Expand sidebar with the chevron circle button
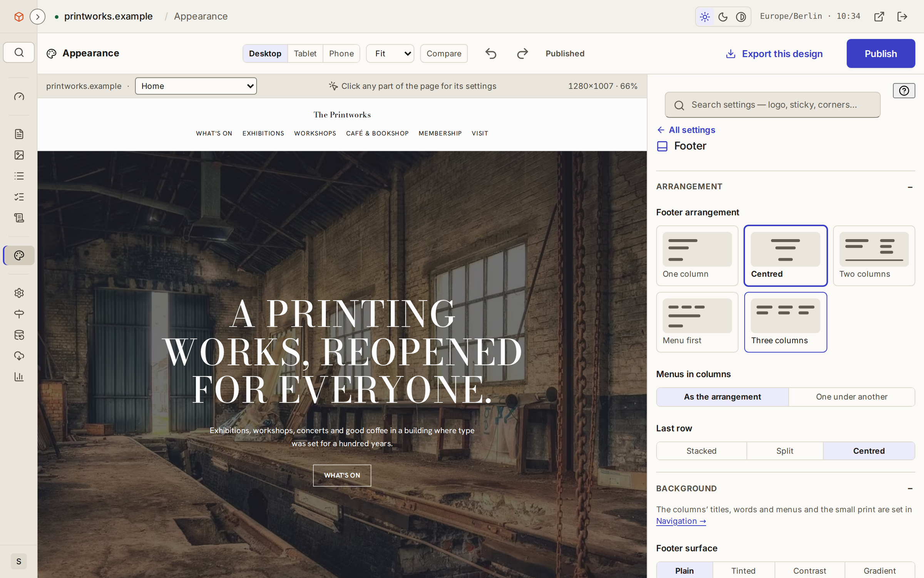The height and width of the screenshot is (578, 924). pyautogui.click(x=38, y=17)
